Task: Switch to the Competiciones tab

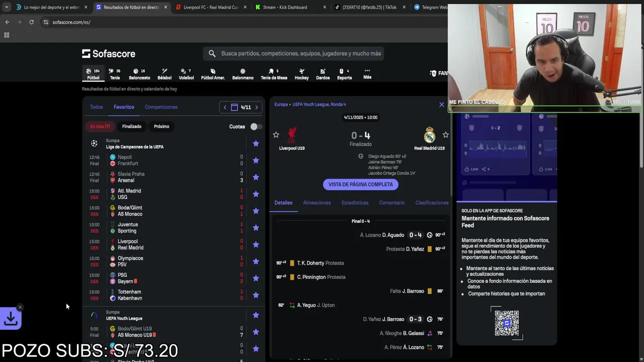Action: (161, 107)
